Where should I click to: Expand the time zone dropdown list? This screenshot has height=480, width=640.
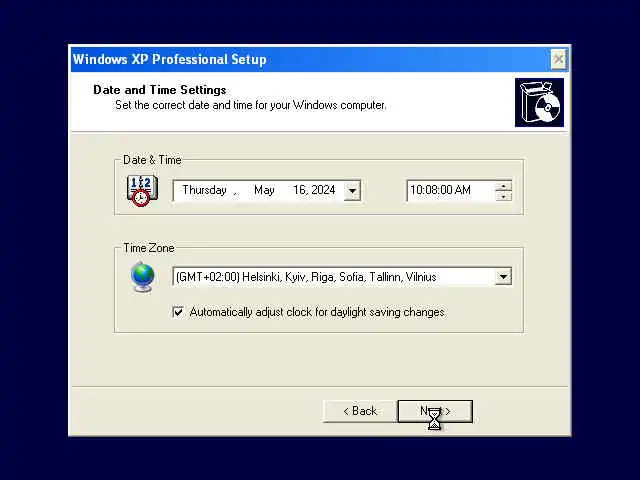click(503, 277)
